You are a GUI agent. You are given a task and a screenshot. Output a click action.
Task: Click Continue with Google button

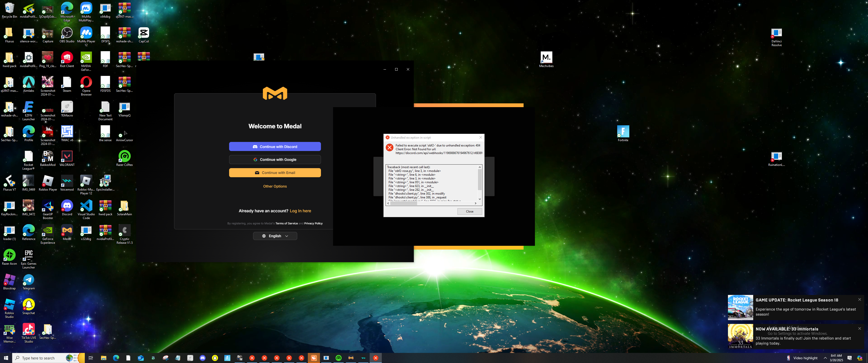click(275, 160)
